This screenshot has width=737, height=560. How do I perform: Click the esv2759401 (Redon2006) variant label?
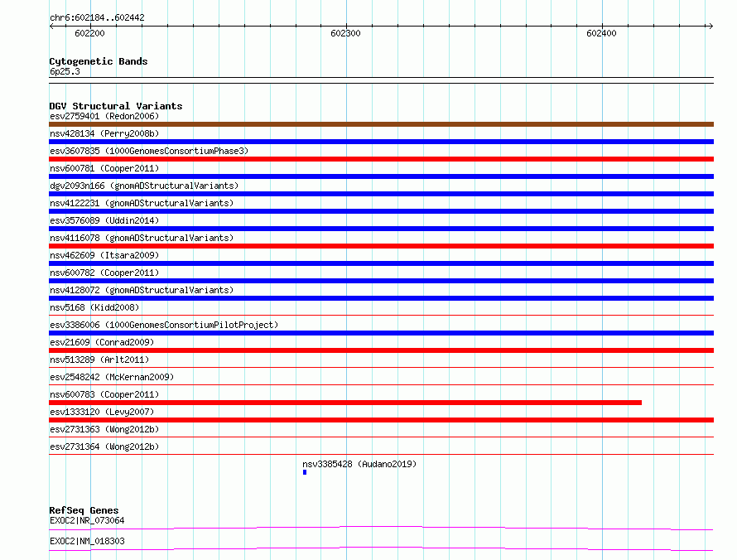pyautogui.click(x=104, y=116)
